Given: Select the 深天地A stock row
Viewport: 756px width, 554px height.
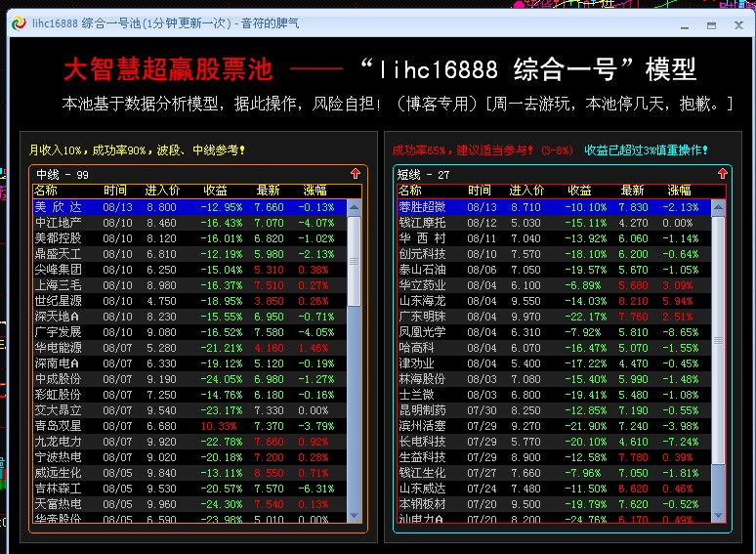Looking at the screenshot, I should [x=189, y=317].
